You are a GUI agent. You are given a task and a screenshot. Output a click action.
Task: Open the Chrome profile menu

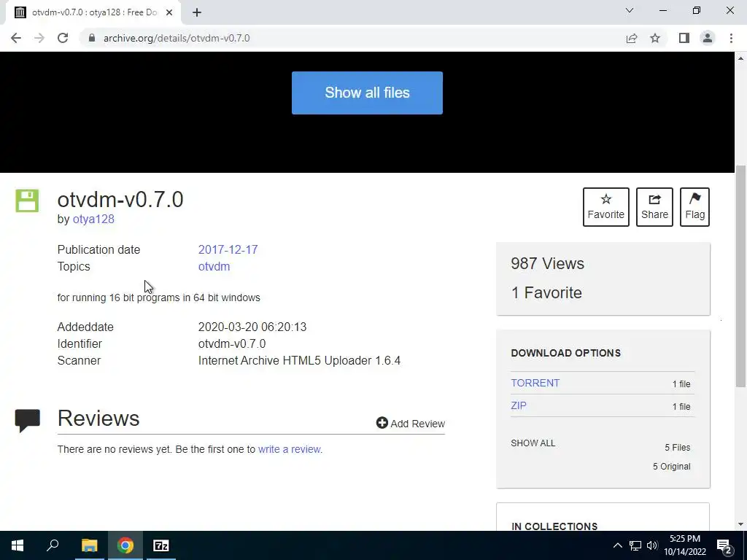[708, 38]
